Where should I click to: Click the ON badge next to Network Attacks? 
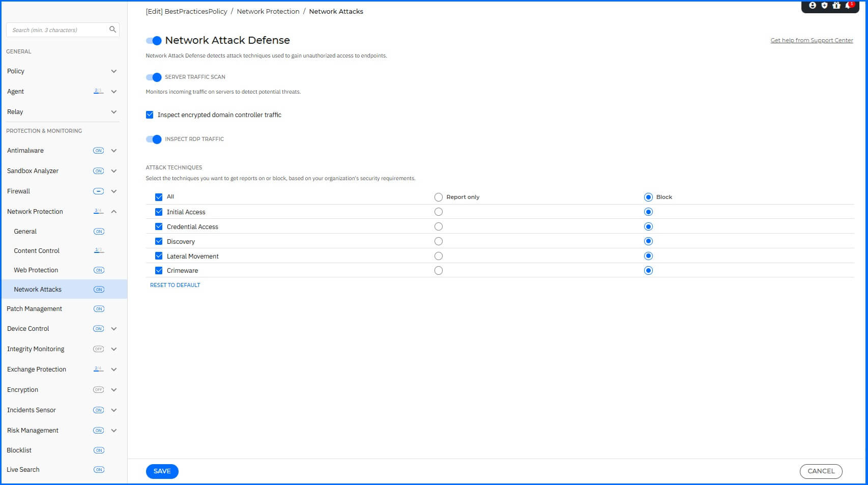pos(99,289)
